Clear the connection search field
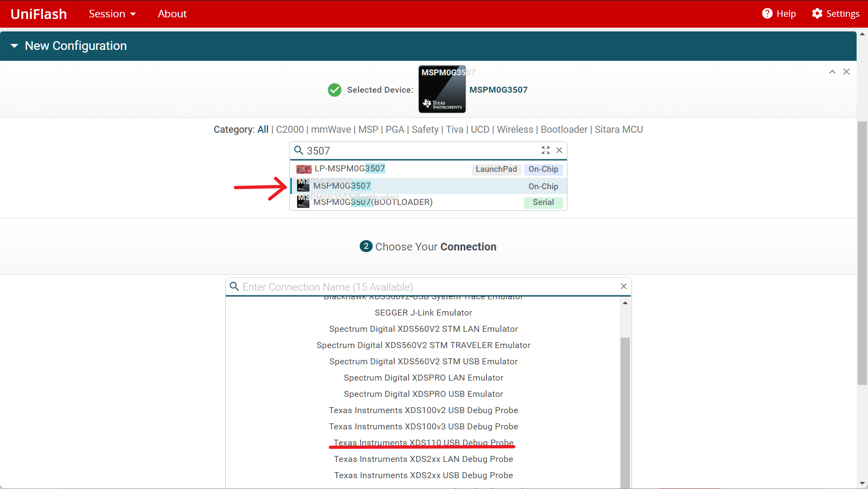This screenshot has height=489, width=868. [624, 286]
